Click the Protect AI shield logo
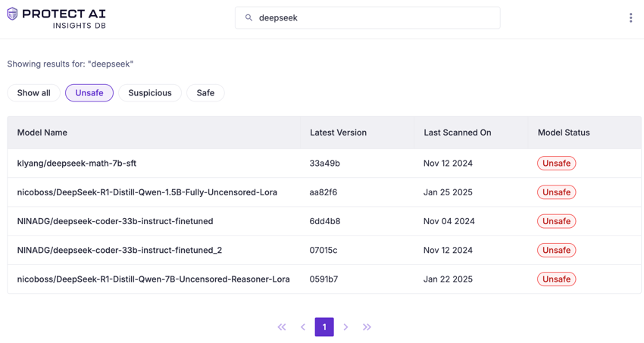This screenshot has height=343, width=644. coord(13,14)
